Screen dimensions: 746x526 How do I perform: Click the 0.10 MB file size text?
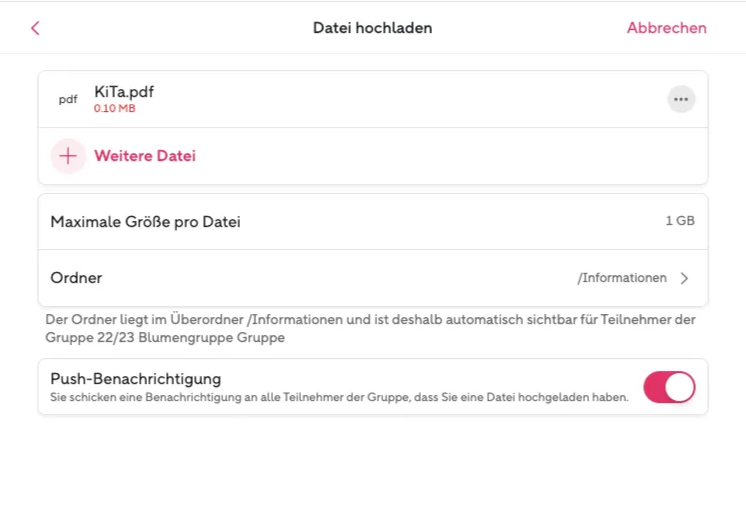tap(115, 108)
